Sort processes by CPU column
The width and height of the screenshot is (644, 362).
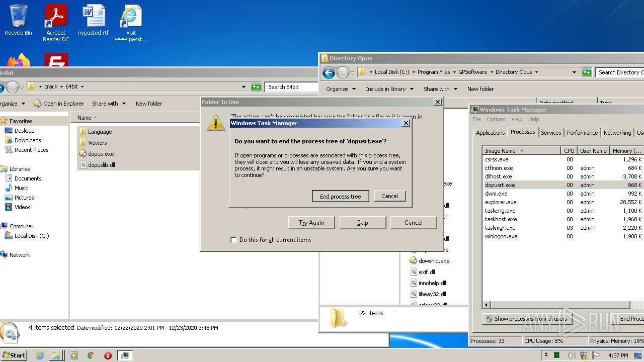point(569,151)
